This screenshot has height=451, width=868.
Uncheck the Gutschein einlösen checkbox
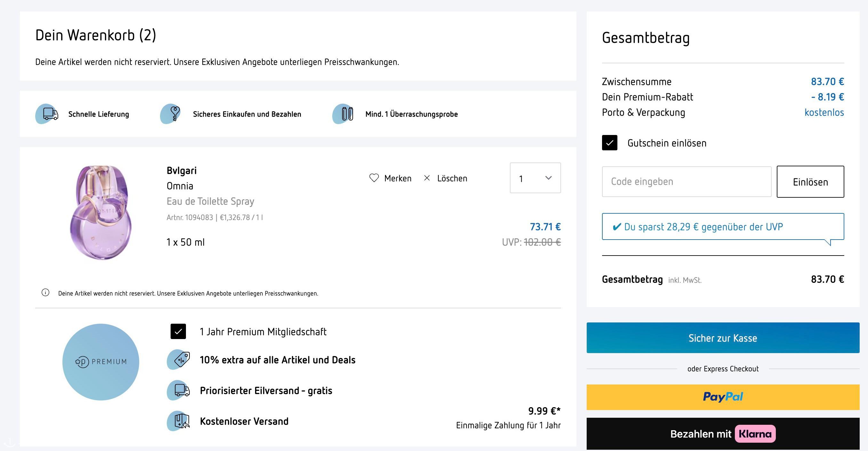click(x=610, y=143)
